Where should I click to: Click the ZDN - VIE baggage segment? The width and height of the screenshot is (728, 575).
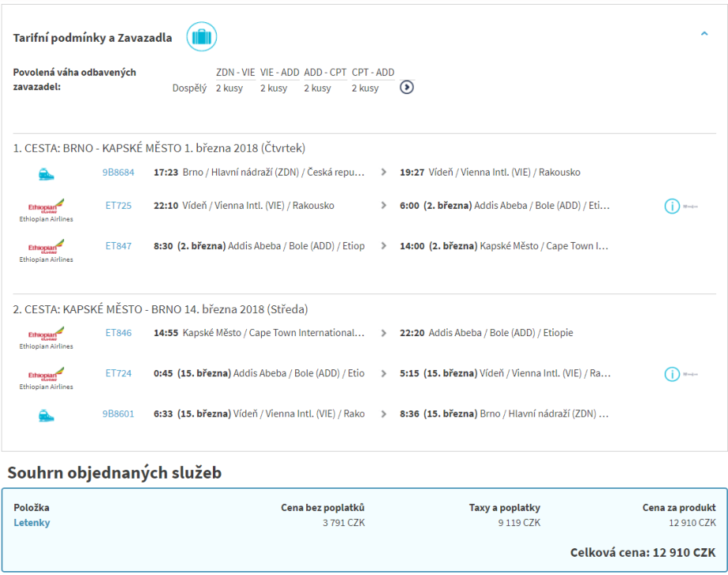tap(235, 73)
